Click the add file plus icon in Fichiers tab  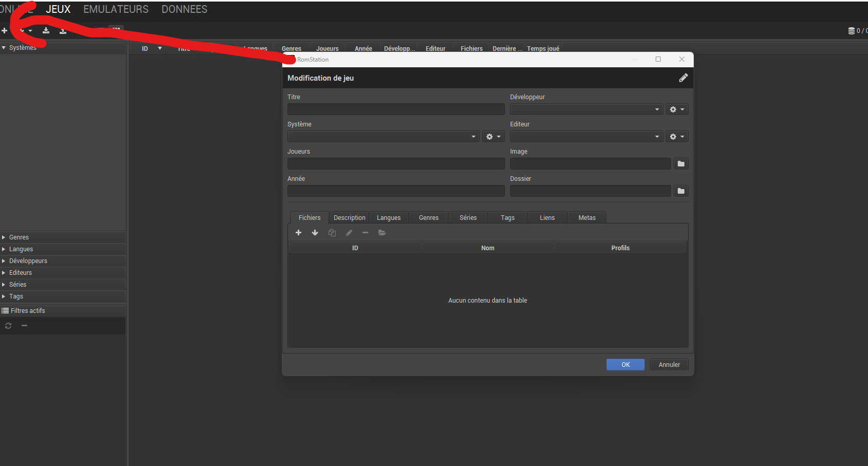coord(298,233)
